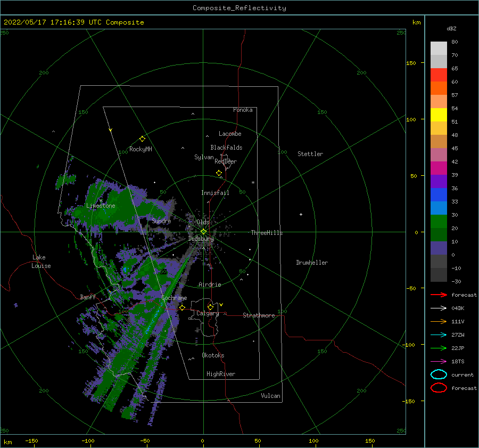Choose the green 22JP arrow icon
The height and width of the screenshot is (448, 479).
tap(439, 348)
